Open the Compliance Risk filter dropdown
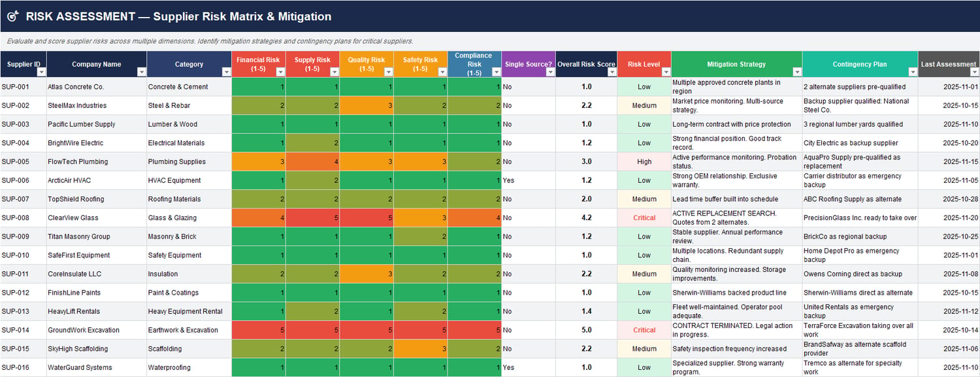The width and height of the screenshot is (980, 377). [x=496, y=72]
